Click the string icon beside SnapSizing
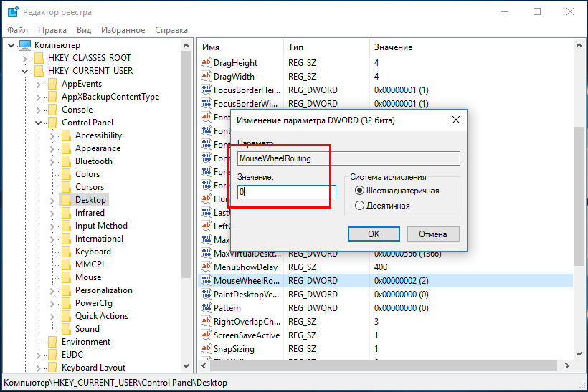Screen dimensions: 588x392 click(207, 349)
